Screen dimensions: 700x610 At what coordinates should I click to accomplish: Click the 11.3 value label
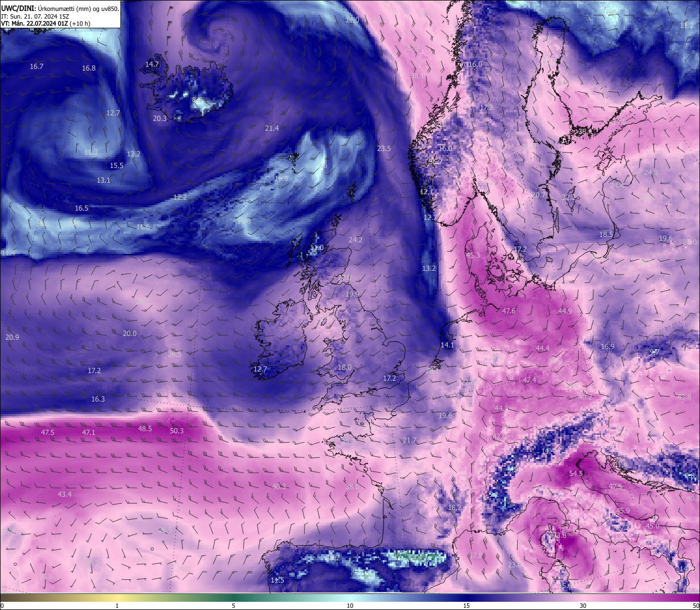pyautogui.click(x=91, y=152)
